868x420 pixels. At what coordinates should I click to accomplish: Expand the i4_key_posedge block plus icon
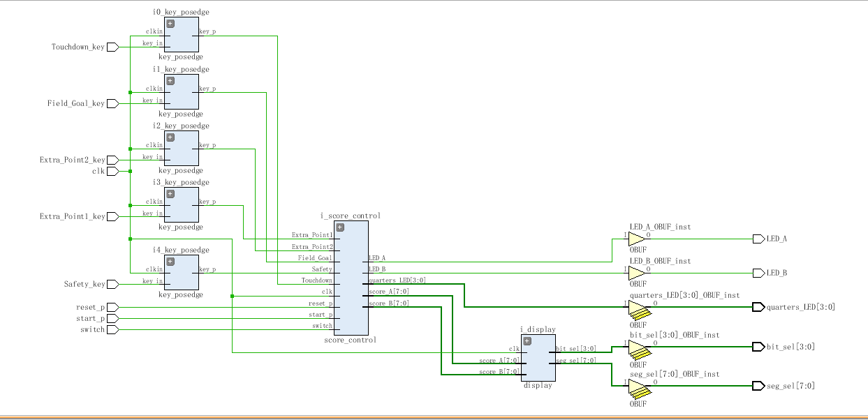pyautogui.click(x=170, y=261)
